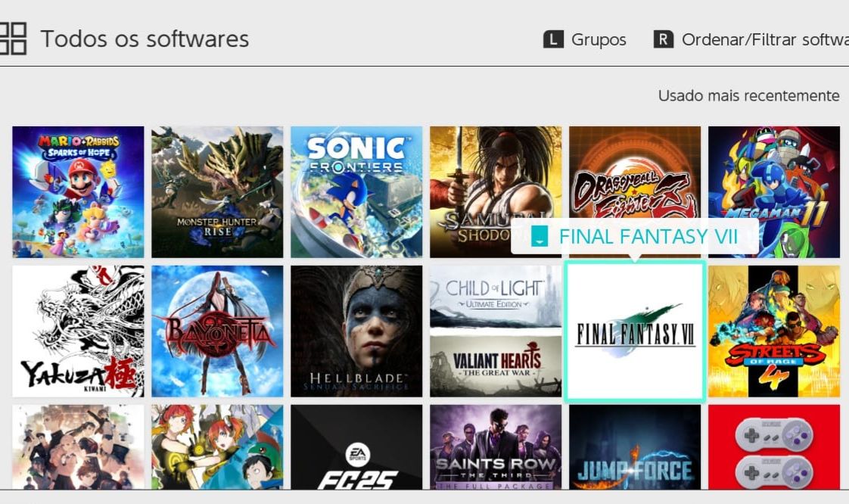Click the all-software grid icon

click(13, 39)
